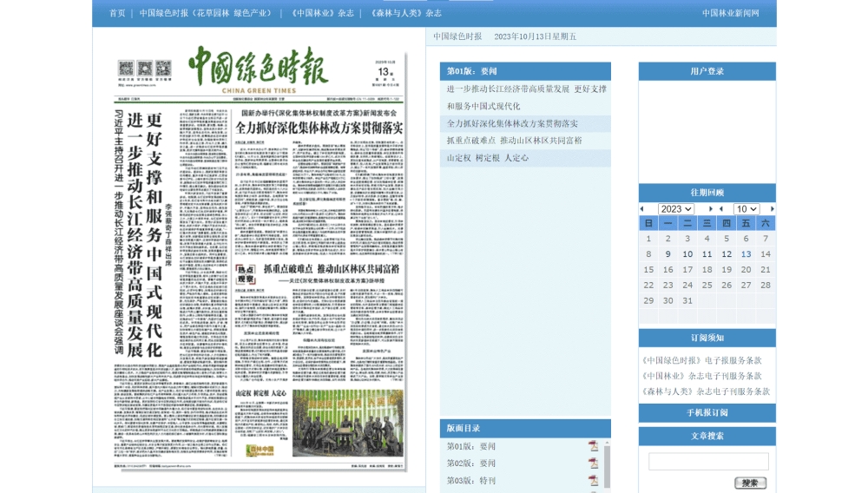Select 第03版：特刊 in 版面目录

[471, 480]
